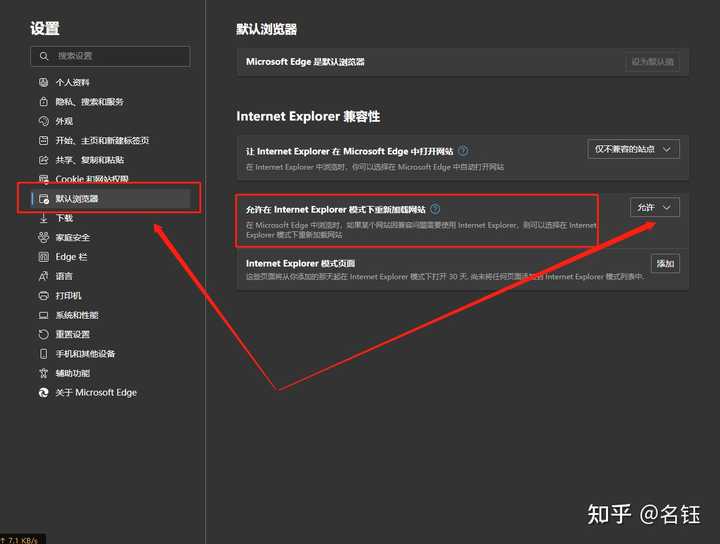Select 默认浏览器 in the sidebar
The image size is (720, 544).
coord(110,198)
